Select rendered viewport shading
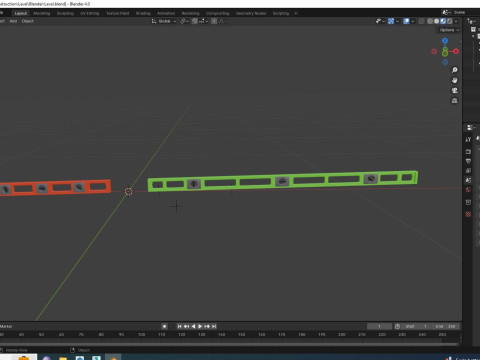 point(449,21)
